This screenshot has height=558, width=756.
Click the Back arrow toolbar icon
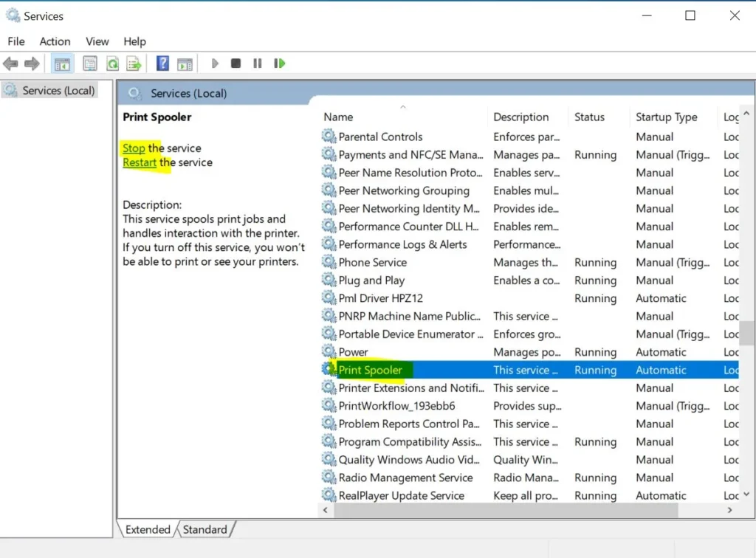point(10,63)
